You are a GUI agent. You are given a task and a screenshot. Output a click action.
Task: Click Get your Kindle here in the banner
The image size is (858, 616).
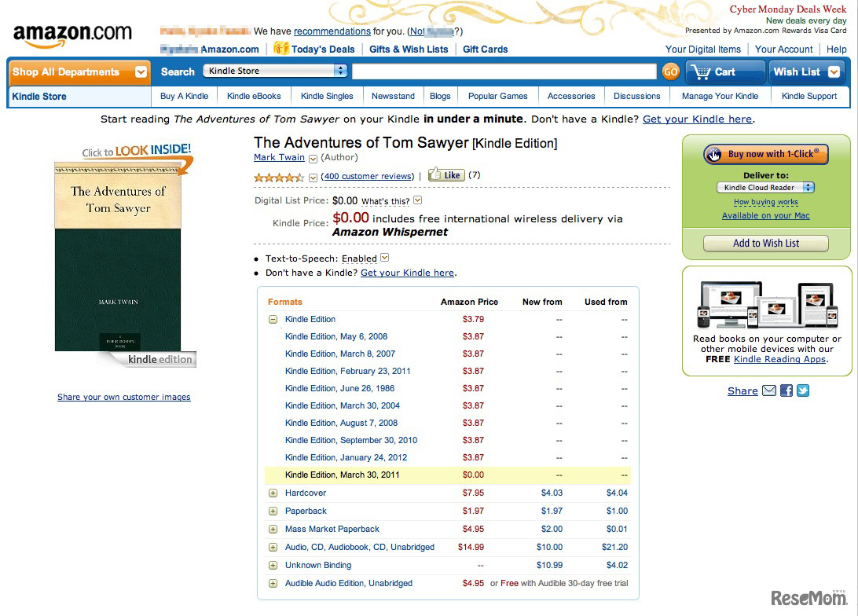pyautogui.click(x=697, y=119)
